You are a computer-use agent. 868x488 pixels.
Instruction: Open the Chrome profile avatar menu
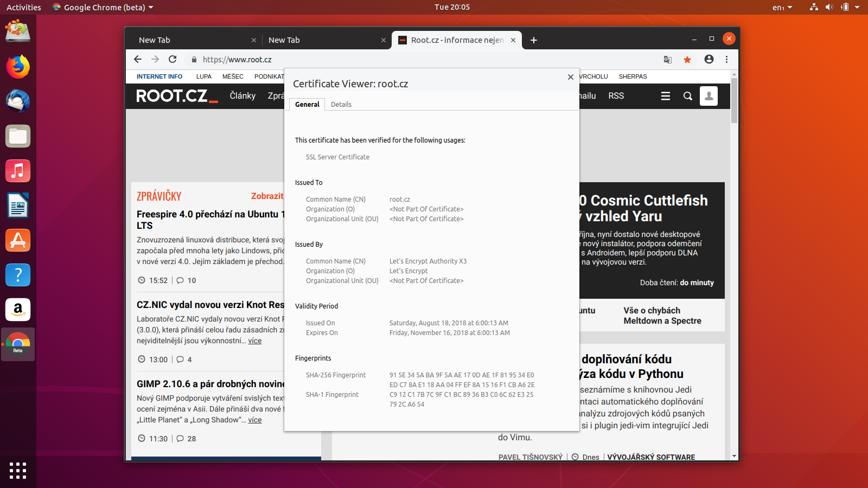[x=709, y=60]
